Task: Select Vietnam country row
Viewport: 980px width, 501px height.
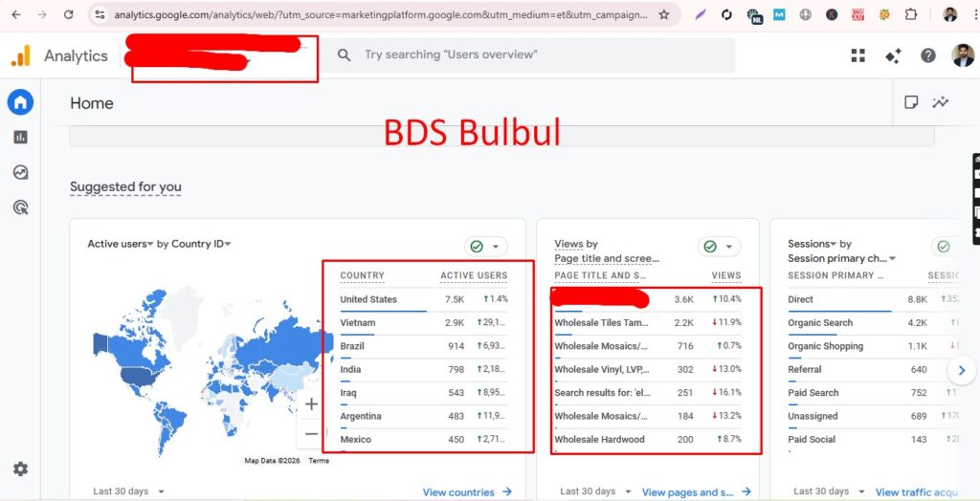Action: tap(424, 323)
